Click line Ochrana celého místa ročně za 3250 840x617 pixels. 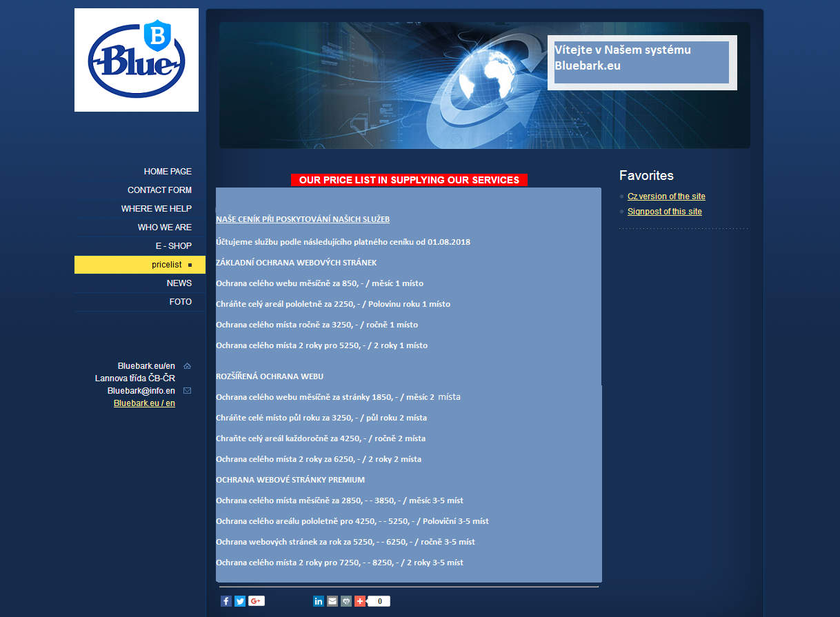point(317,325)
